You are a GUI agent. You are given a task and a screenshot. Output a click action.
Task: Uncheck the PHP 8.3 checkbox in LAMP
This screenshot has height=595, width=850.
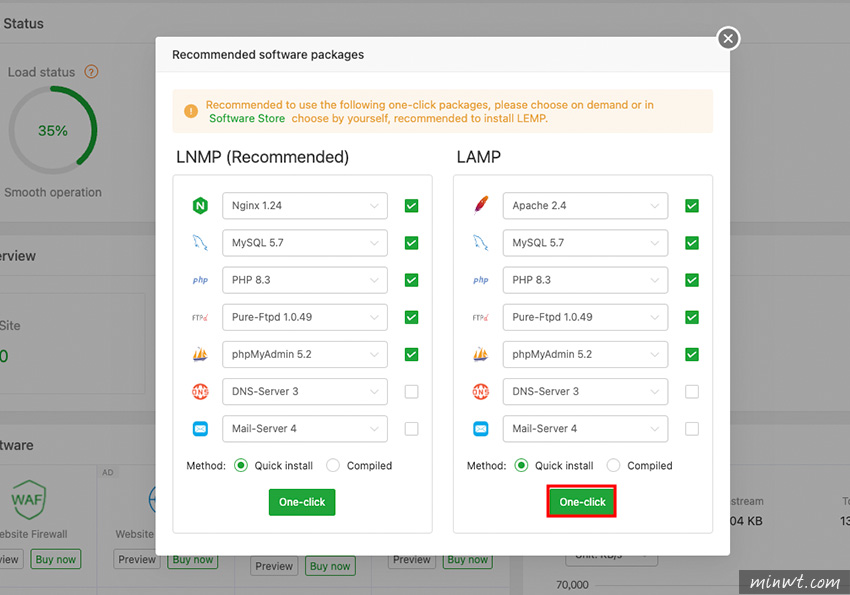692,280
